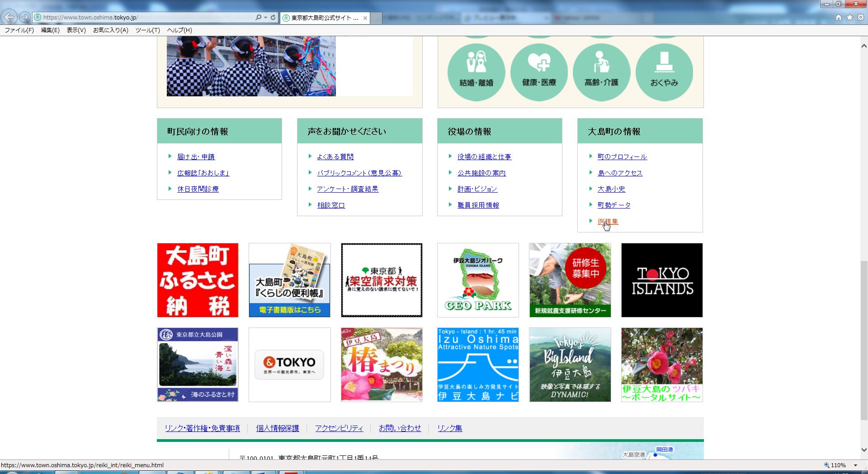868x474 pixels.
Task: Click the browser Back arrow button
Action: [x=9, y=17]
